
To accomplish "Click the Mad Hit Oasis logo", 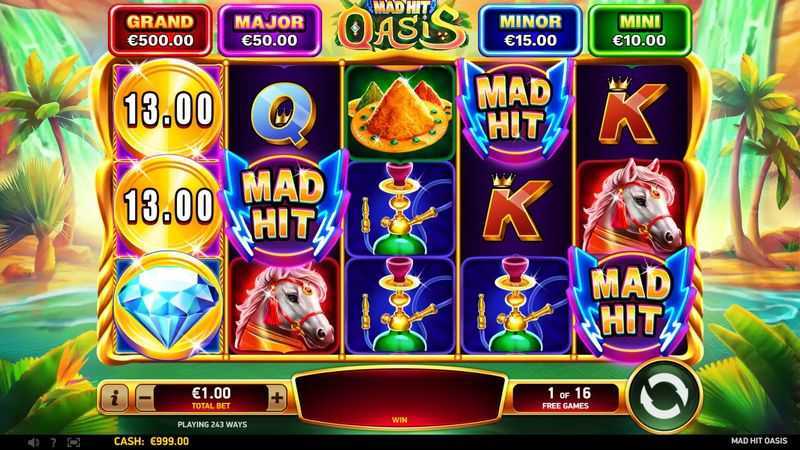I will click(400, 27).
